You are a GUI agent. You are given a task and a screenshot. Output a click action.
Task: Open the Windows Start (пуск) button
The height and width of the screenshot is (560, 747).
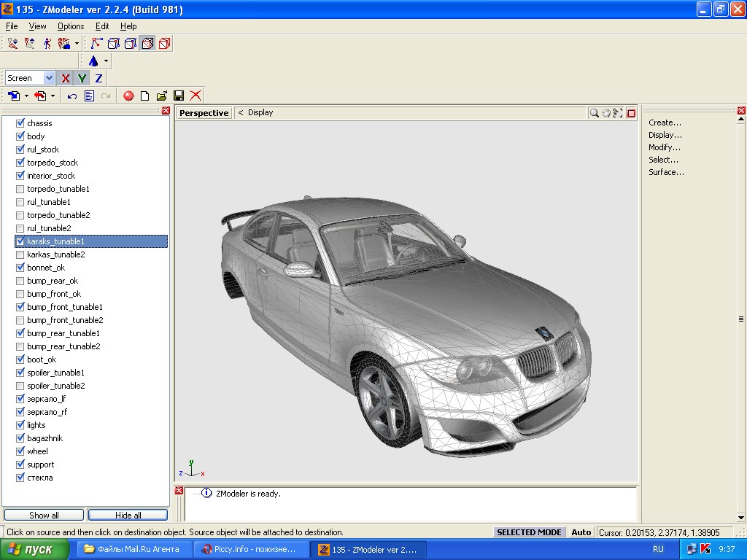tap(34, 550)
